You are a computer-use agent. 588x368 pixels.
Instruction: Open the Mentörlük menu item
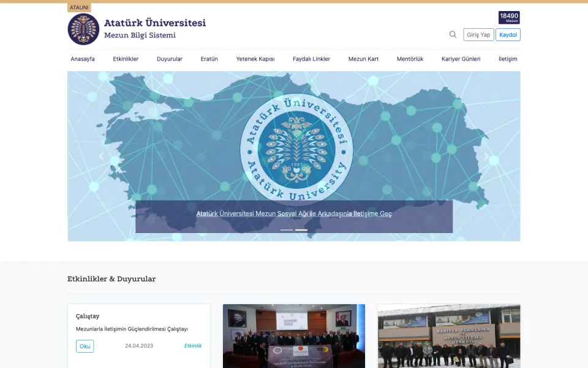[410, 59]
